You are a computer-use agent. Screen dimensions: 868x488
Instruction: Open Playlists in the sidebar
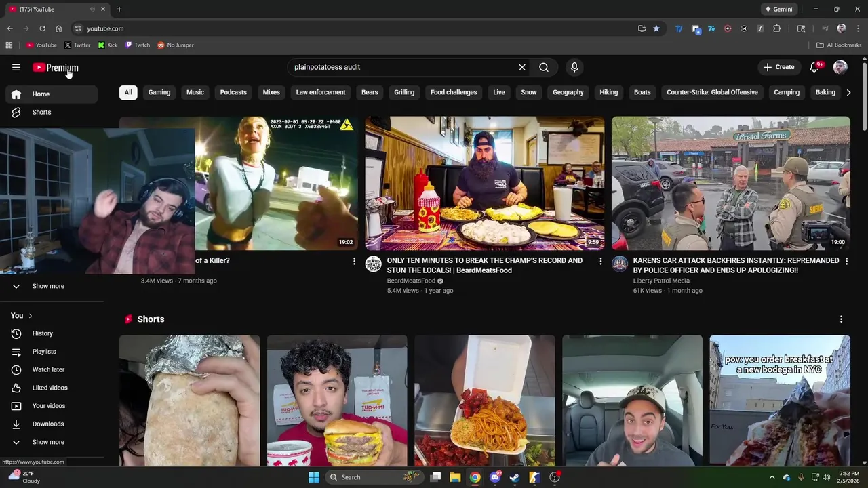pos(52,352)
